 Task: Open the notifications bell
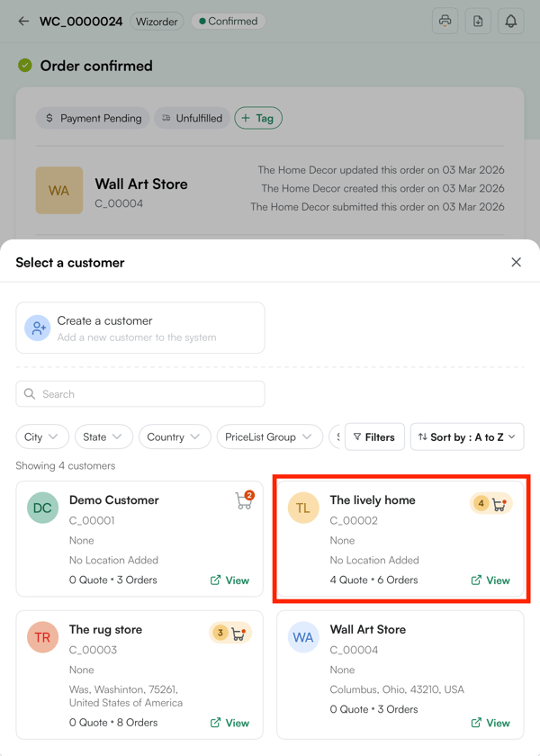point(510,21)
